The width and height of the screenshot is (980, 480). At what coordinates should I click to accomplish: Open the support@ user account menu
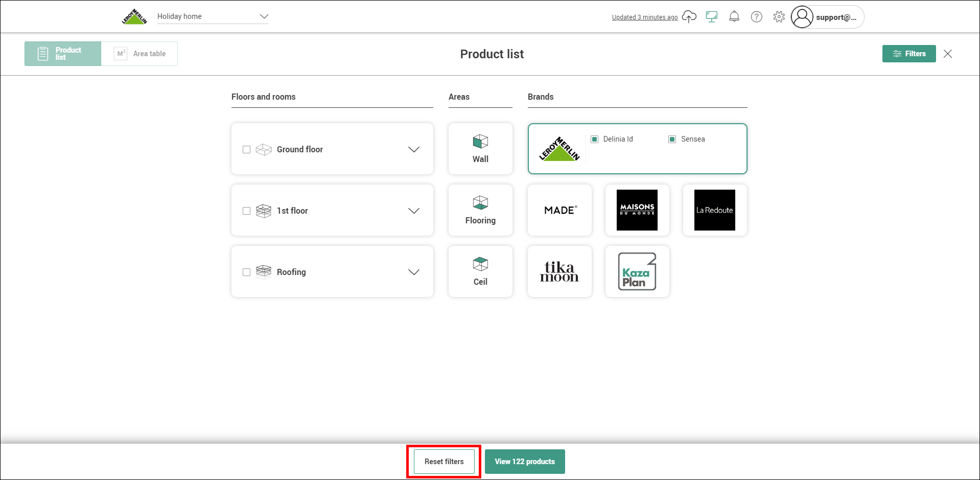[x=827, y=17]
